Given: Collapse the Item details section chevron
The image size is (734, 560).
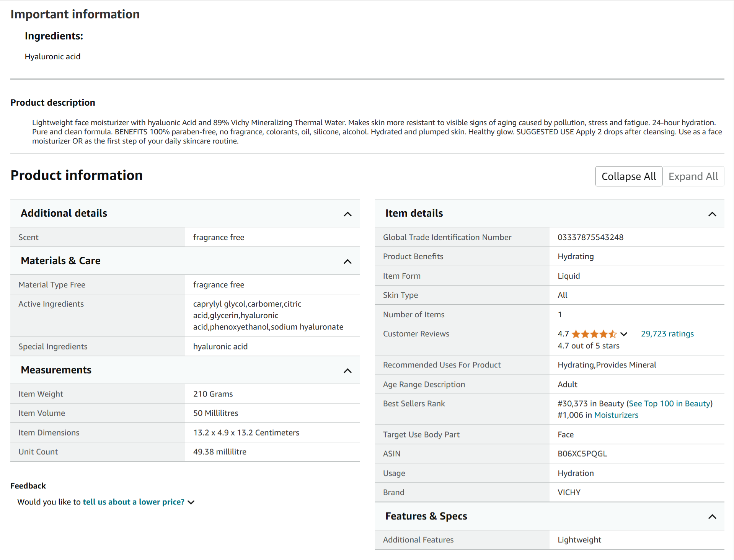Looking at the screenshot, I should (x=712, y=214).
